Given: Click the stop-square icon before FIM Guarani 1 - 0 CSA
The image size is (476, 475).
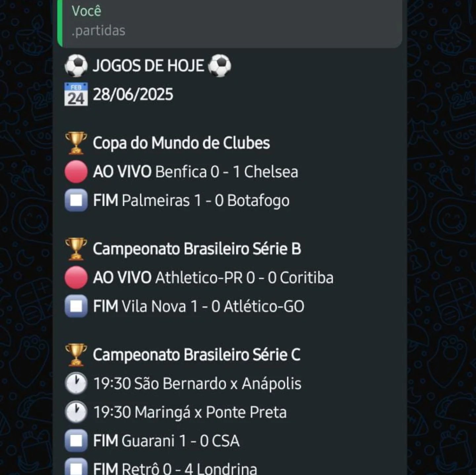Looking at the screenshot, I should (x=75, y=440).
